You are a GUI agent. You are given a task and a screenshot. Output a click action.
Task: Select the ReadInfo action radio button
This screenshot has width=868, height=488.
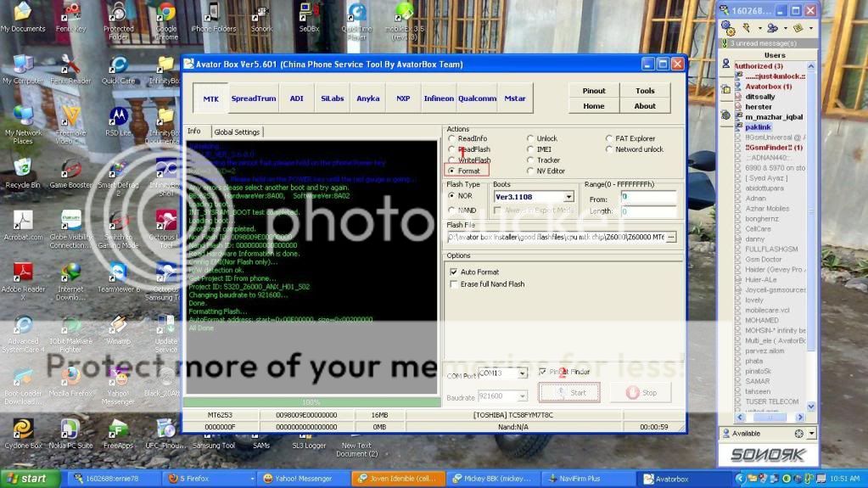click(451, 138)
